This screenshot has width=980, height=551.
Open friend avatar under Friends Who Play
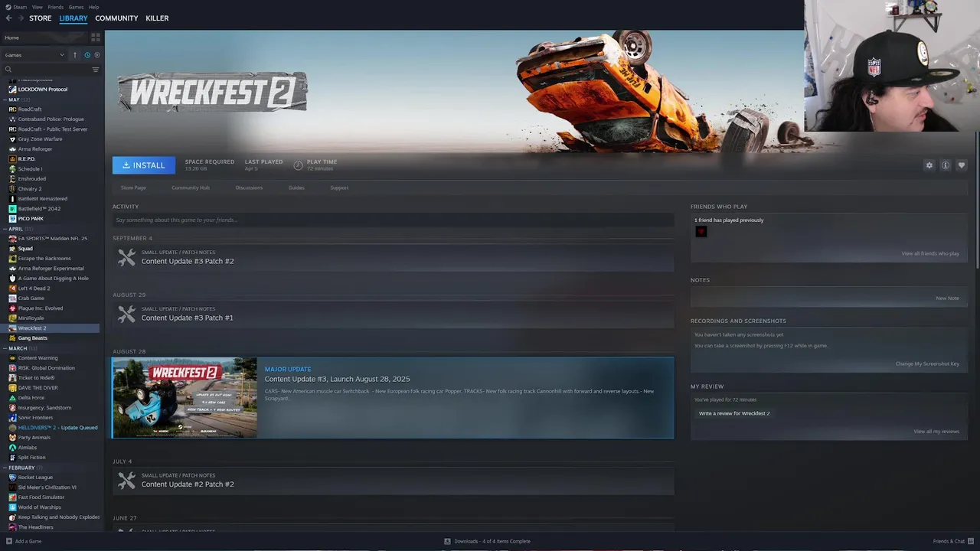701,232
